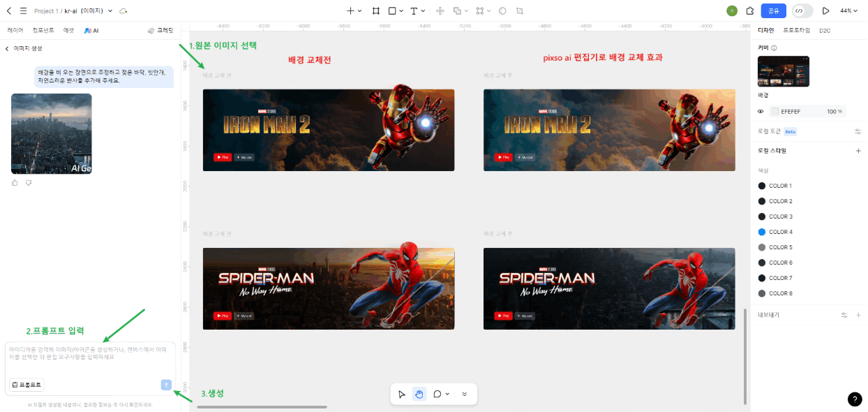Image resolution: width=868 pixels, height=412 pixels.
Task: Click the credits coin icon
Action: click(x=151, y=31)
